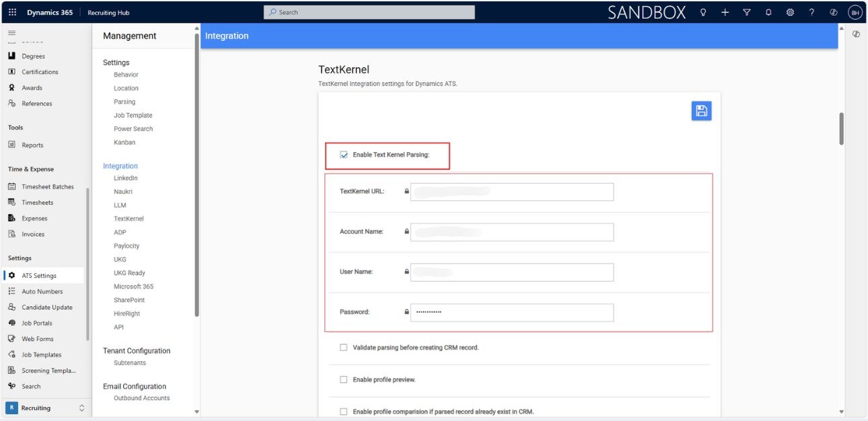Click the Degrees icon in left navigation
This screenshot has width=868, height=421.
(x=11, y=56)
